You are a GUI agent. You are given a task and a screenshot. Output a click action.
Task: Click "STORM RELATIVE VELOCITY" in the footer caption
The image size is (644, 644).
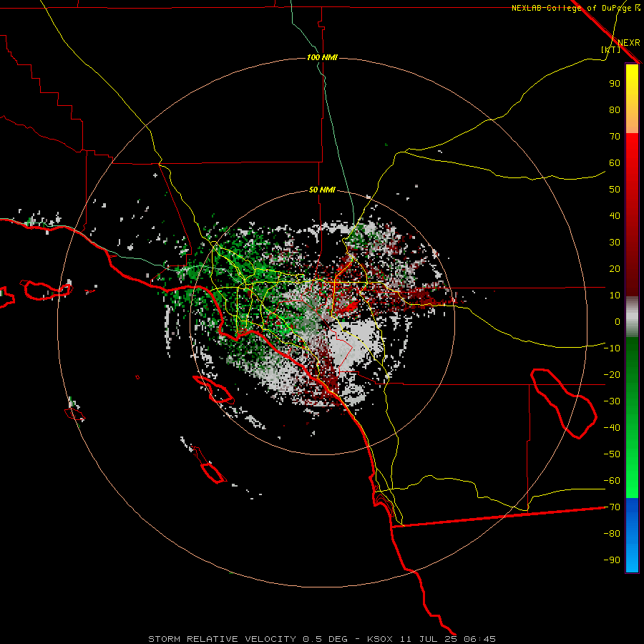222,639
